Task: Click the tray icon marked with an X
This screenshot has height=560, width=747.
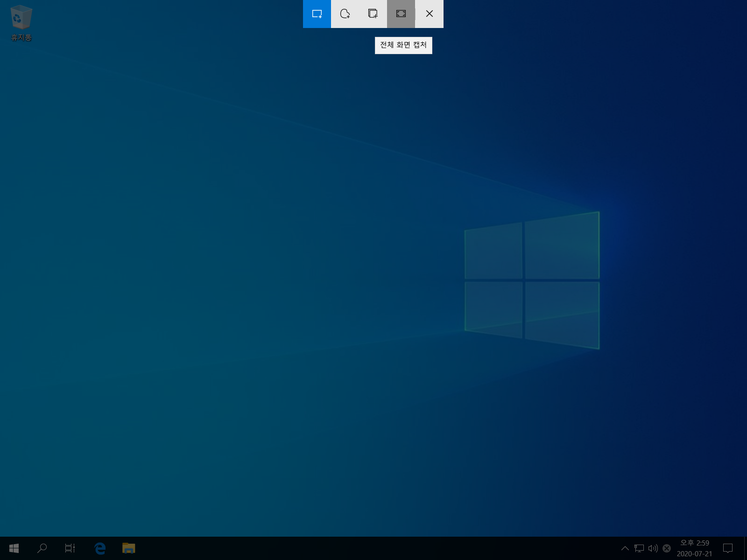Action: point(667,548)
